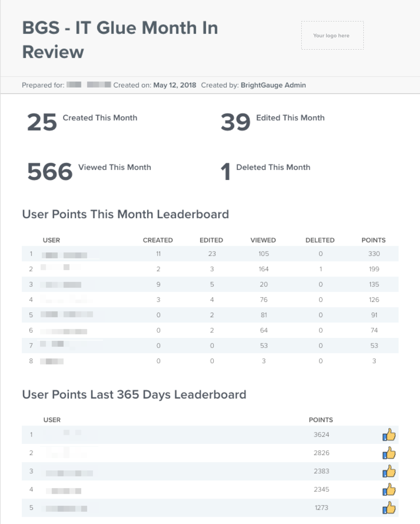Click the 105 viewed cell in row 1

click(x=264, y=254)
